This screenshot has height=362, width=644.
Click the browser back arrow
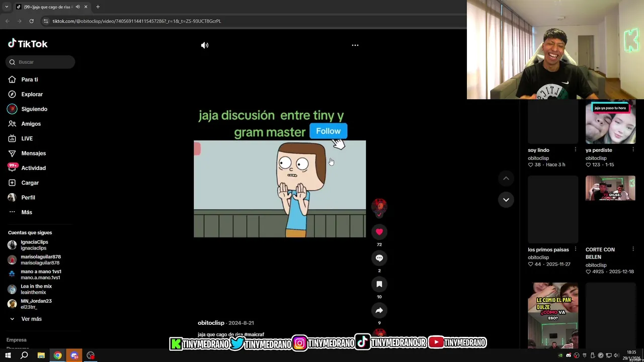(x=7, y=21)
